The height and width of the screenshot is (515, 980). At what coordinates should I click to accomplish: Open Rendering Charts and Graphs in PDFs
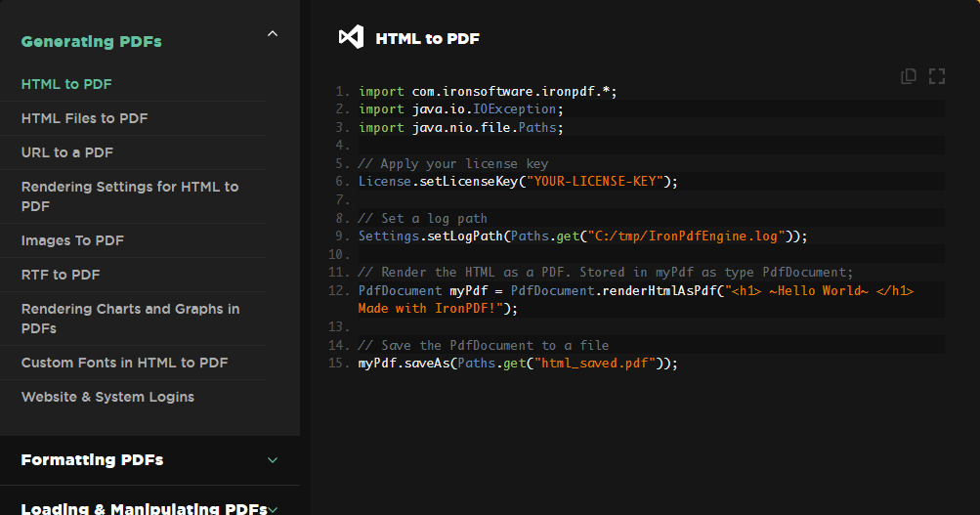pos(130,319)
